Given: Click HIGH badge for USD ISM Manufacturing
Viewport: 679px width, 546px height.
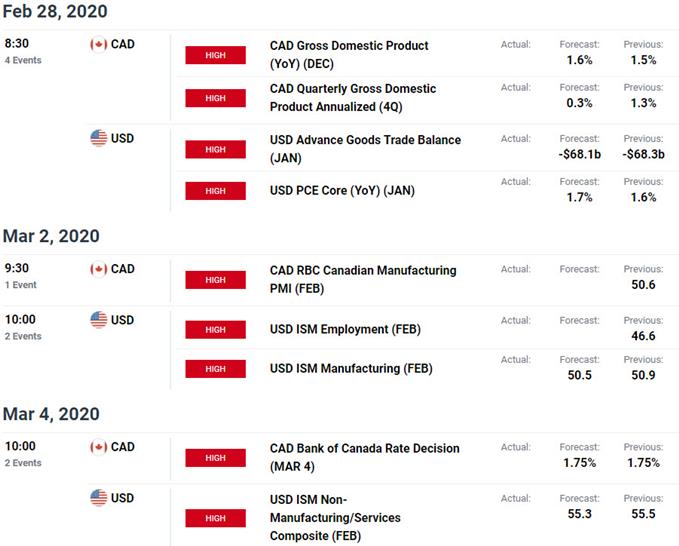Looking at the screenshot, I should pyautogui.click(x=215, y=369).
